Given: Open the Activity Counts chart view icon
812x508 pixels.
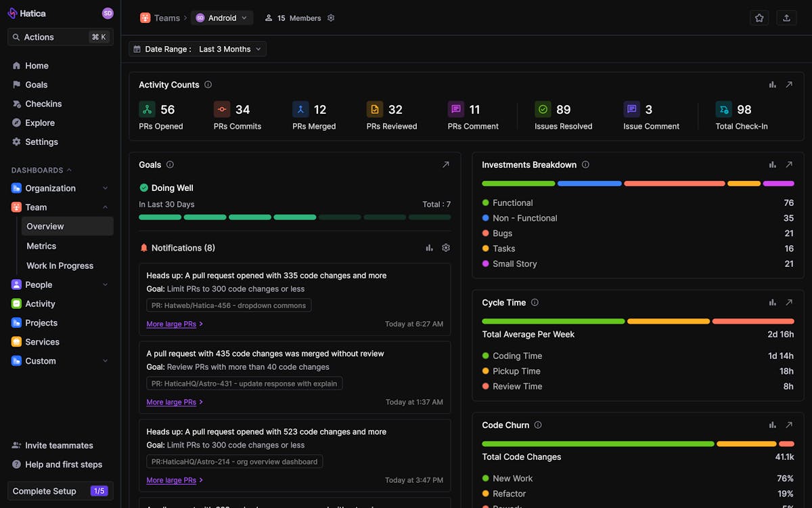Looking at the screenshot, I should pyautogui.click(x=772, y=84).
